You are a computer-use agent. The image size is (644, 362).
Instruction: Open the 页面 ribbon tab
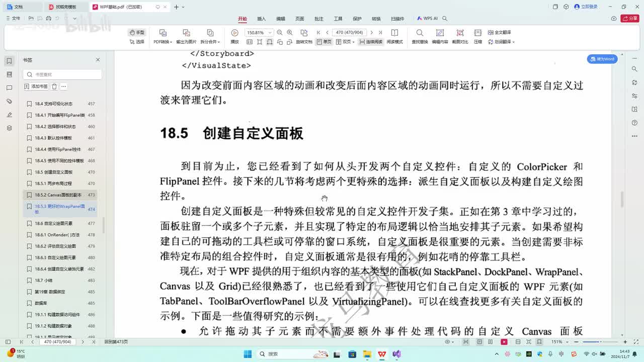[x=300, y=19]
